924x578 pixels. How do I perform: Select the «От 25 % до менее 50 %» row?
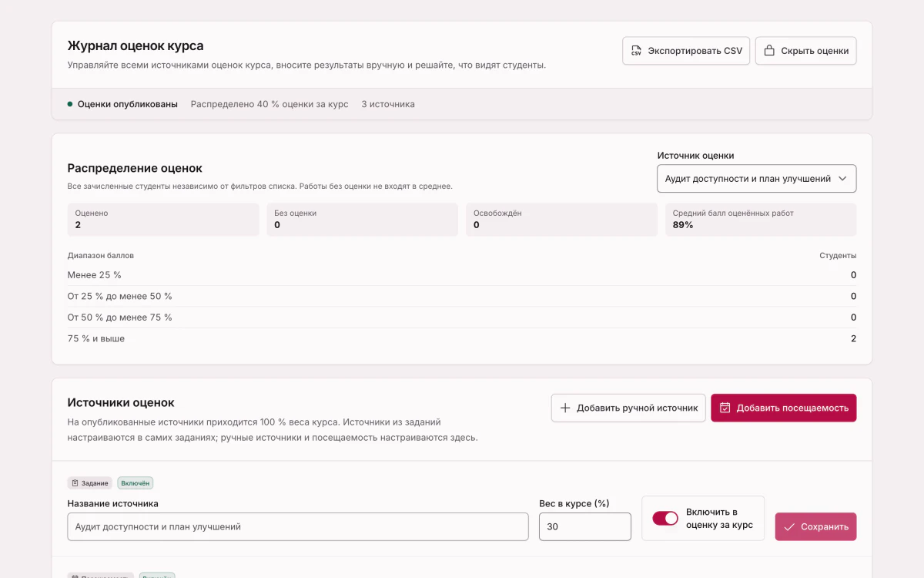(462, 297)
